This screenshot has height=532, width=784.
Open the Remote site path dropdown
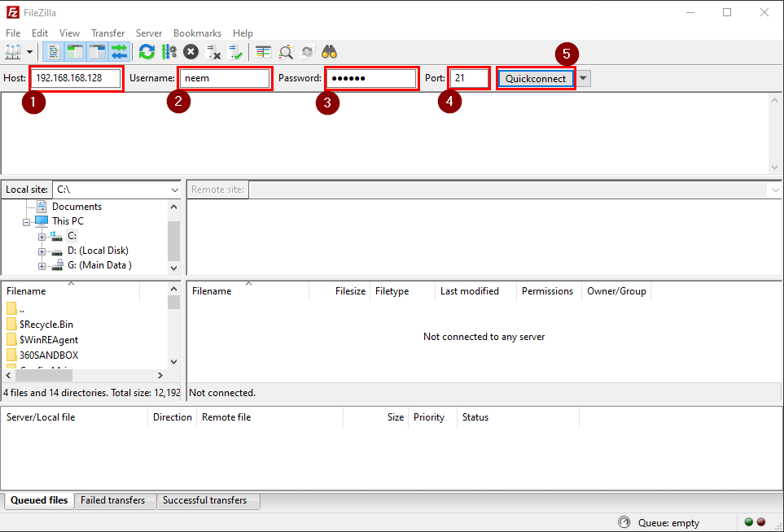776,190
